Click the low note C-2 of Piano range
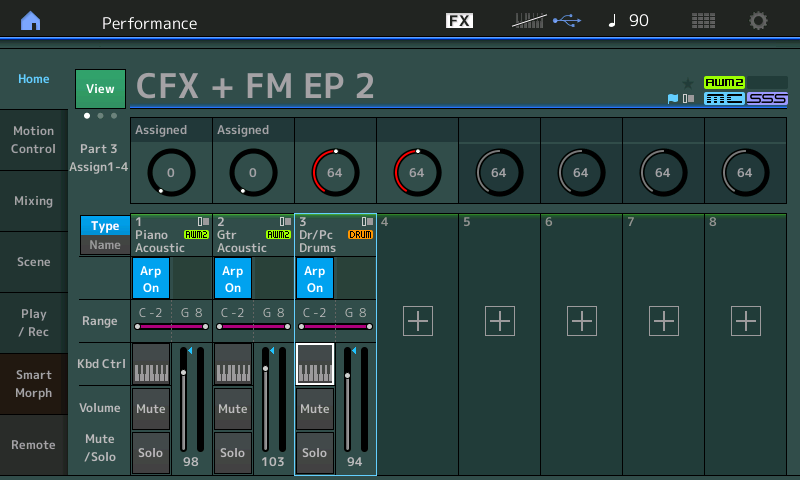Screen dimensions: 800x480 [x=151, y=312]
